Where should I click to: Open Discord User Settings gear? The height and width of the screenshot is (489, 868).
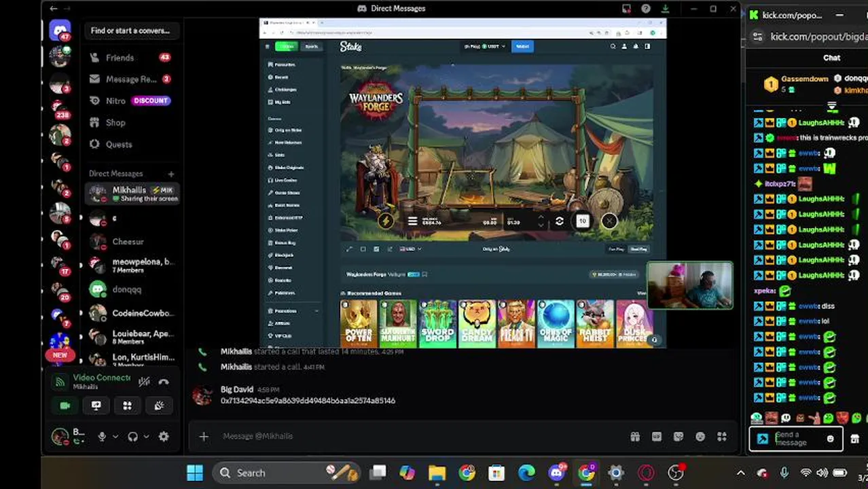pos(164,437)
